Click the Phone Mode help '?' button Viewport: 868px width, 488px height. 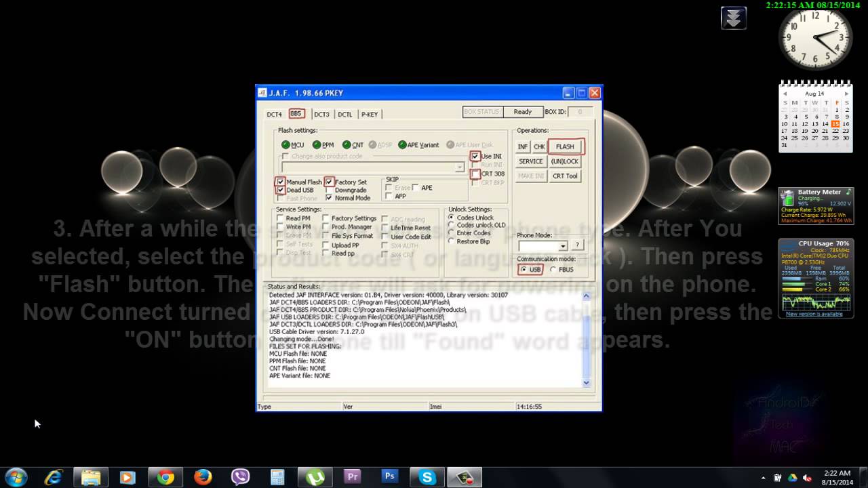[x=578, y=245]
